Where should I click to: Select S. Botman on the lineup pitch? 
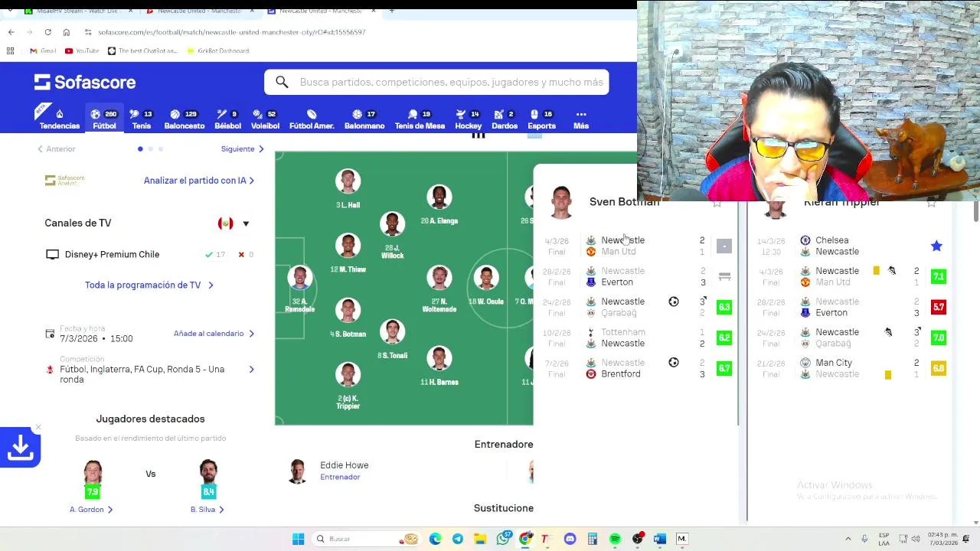pos(348,318)
